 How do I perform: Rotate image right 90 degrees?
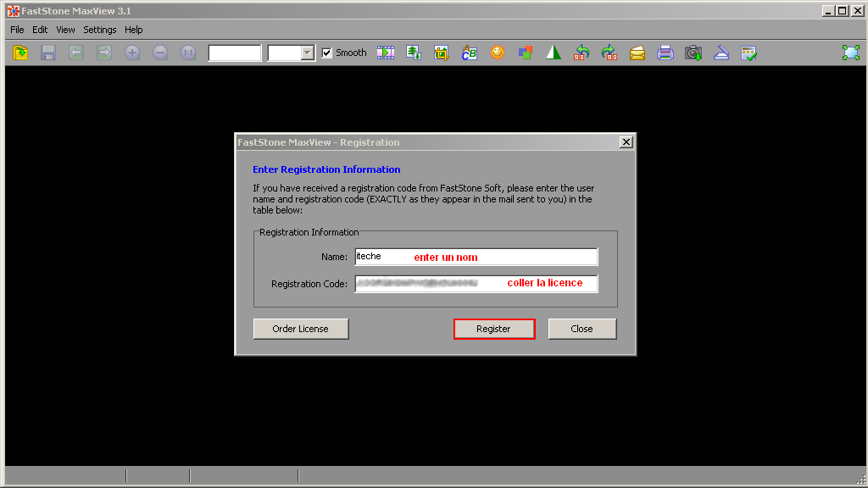point(609,53)
